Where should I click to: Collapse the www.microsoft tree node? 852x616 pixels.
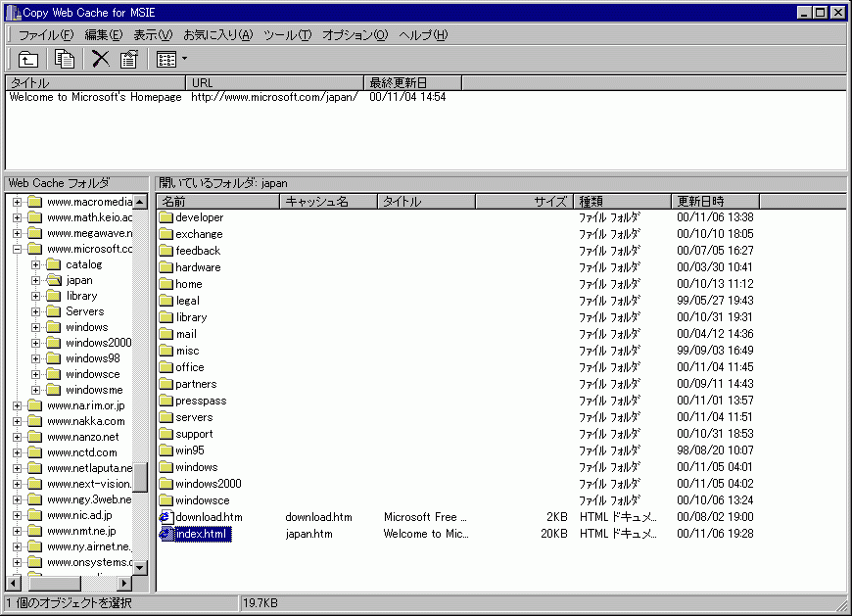pyautogui.click(x=18, y=250)
